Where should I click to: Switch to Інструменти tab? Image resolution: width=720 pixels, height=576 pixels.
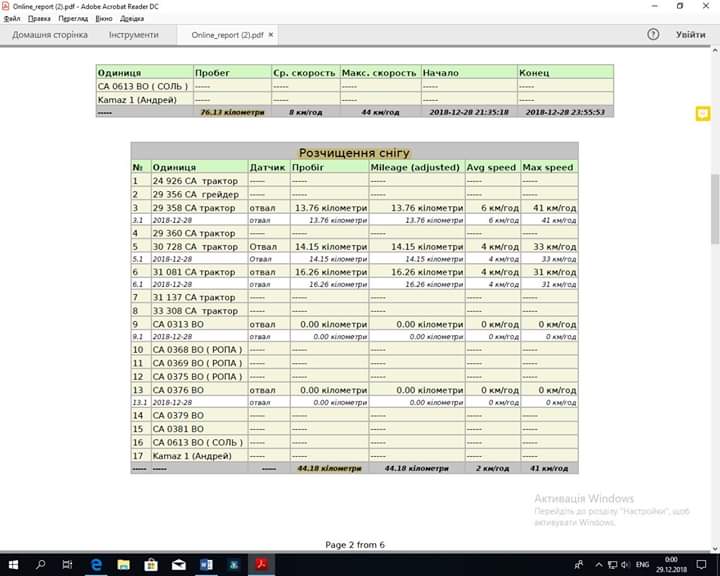click(134, 35)
